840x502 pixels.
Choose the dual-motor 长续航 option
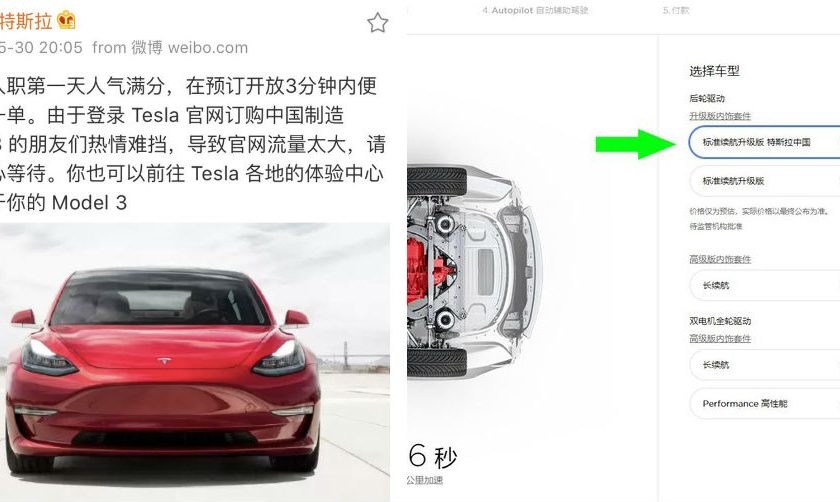[764, 364]
